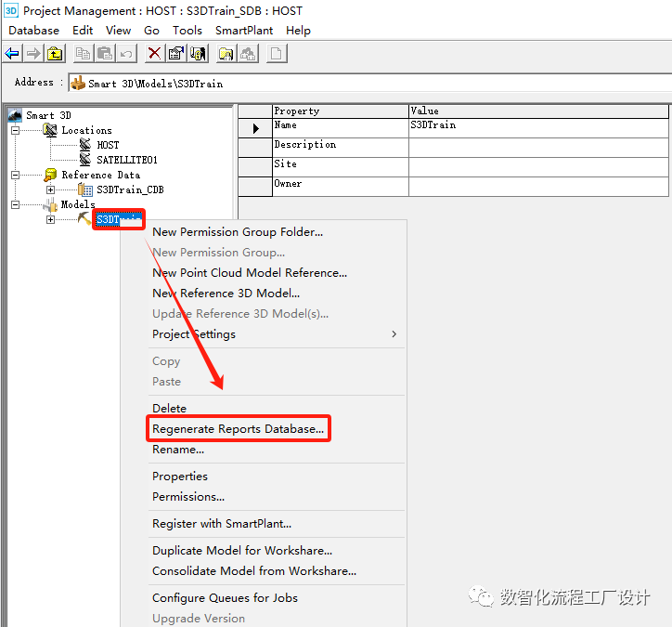672x627 pixels.
Task: Choose Delete in the context menu
Action: pos(169,409)
